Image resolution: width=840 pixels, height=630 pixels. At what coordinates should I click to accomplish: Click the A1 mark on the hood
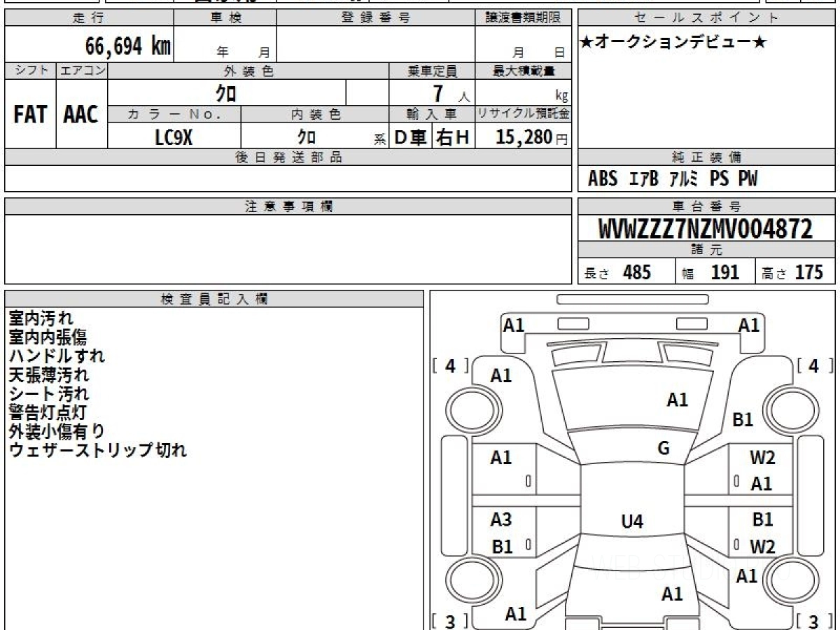tap(677, 400)
